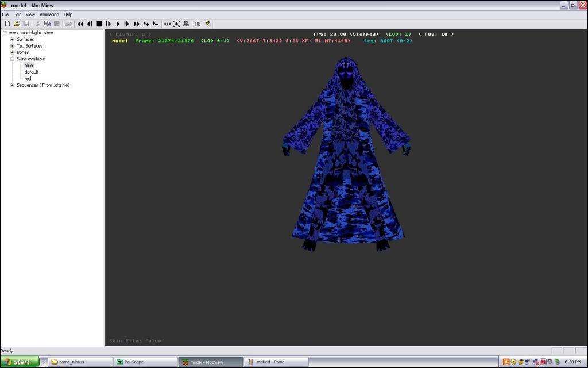Open the File menu
This screenshot has width=588, height=368.
[x=5, y=14]
